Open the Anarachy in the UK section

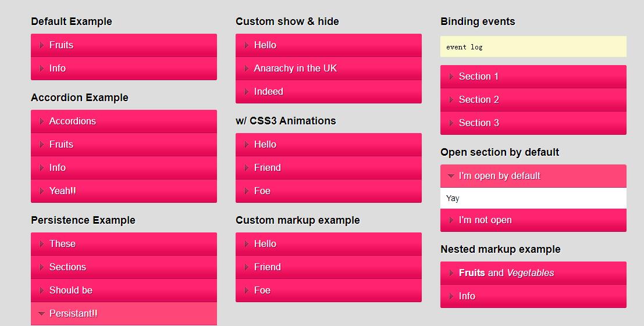point(328,69)
